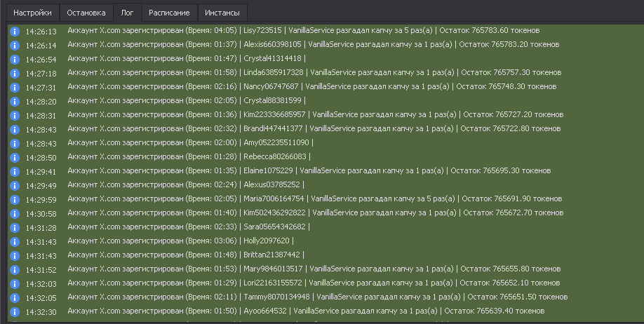Image resolution: width=644 pixels, height=324 pixels.
Task: Select log message for account Ayoo664532
Action: (x=306, y=311)
